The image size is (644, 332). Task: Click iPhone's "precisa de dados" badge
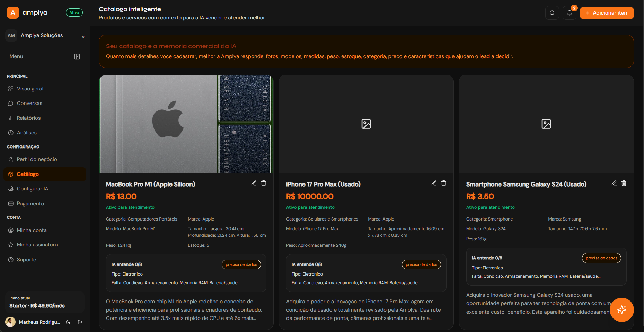point(421,264)
